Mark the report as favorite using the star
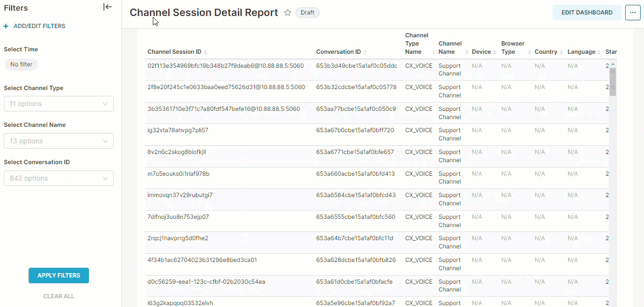644x307 pixels. [288, 13]
